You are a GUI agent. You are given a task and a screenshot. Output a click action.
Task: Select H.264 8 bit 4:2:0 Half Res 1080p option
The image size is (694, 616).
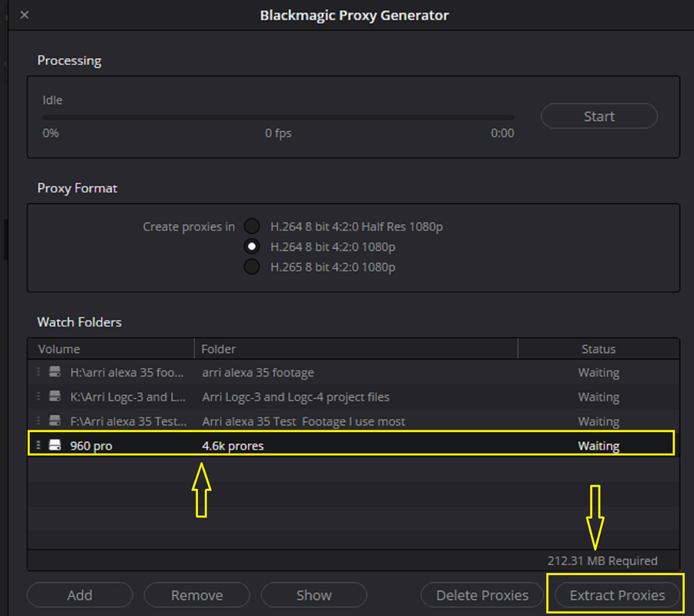252,226
